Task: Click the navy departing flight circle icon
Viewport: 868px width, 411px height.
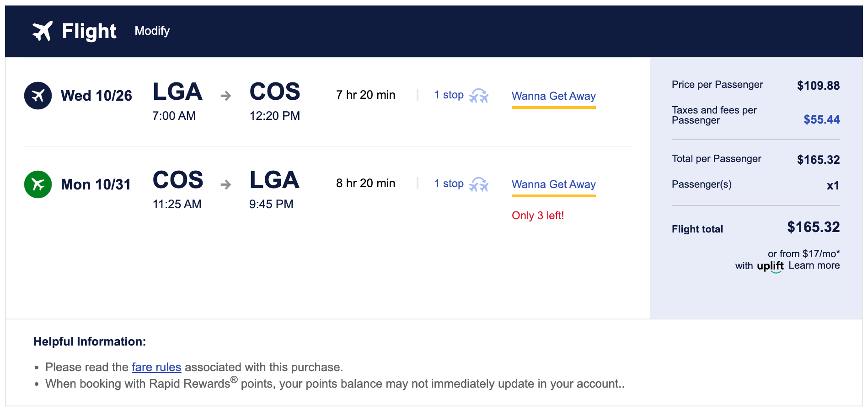Action: tap(38, 96)
